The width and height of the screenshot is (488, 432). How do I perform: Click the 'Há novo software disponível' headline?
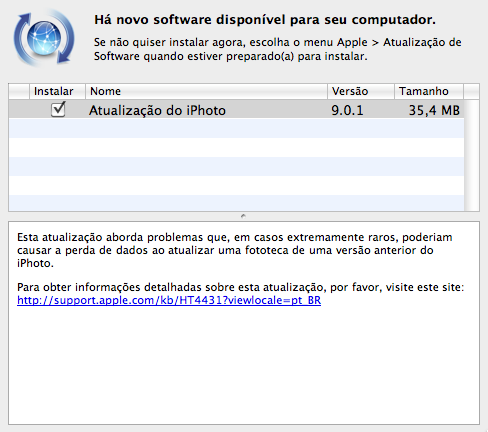point(265,20)
